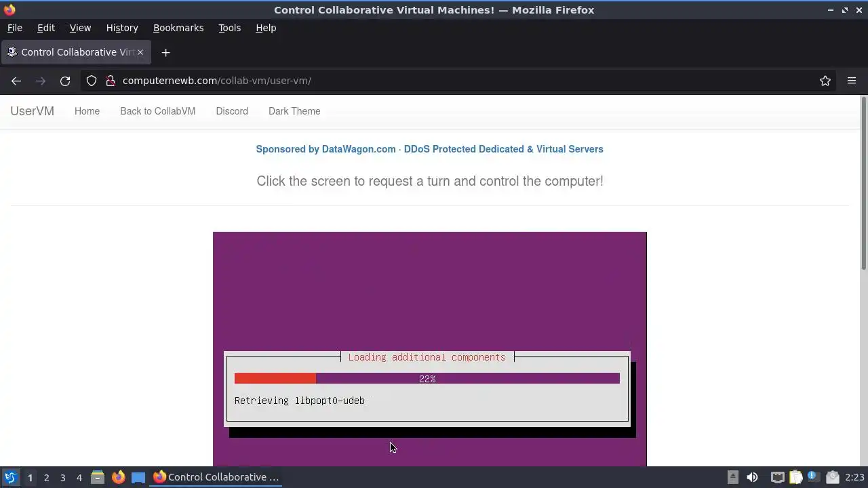Open the Help menu
Viewport: 868px width, 488px height.
(x=266, y=28)
